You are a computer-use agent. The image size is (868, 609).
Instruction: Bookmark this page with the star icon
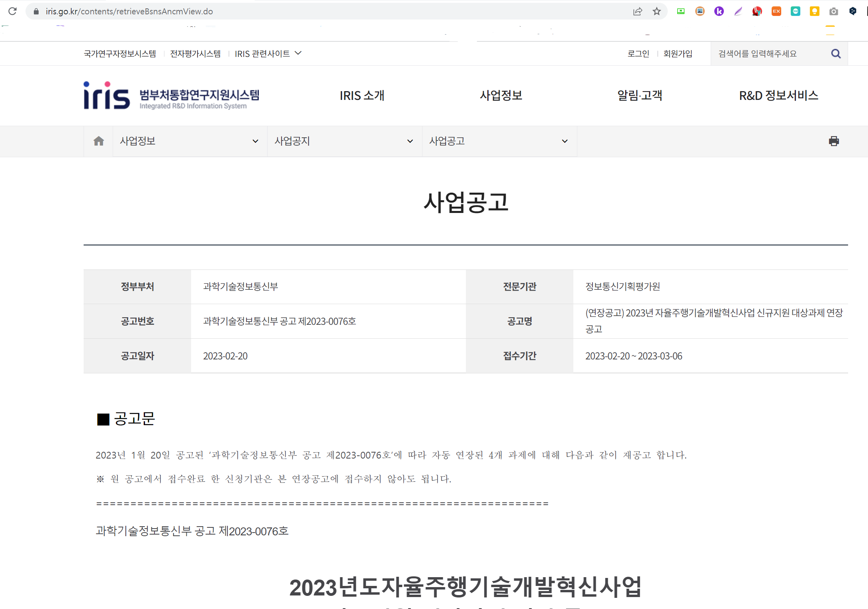tap(657, 12)
